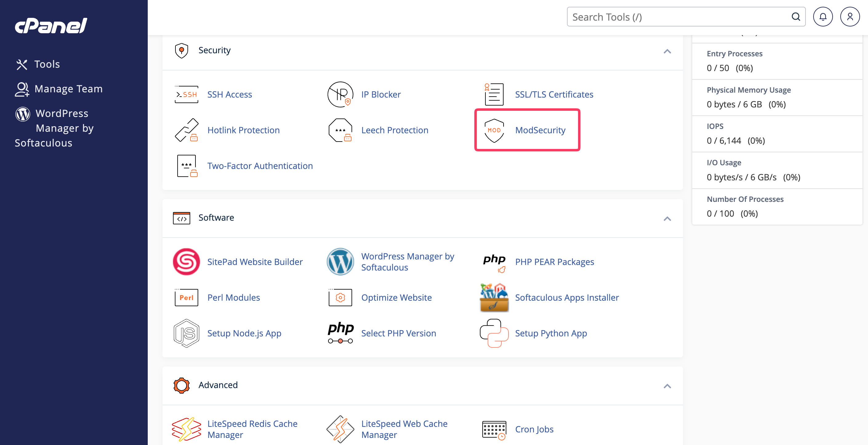Click the IOPS statistic label
Screen dimensions: 868x445
715,126
